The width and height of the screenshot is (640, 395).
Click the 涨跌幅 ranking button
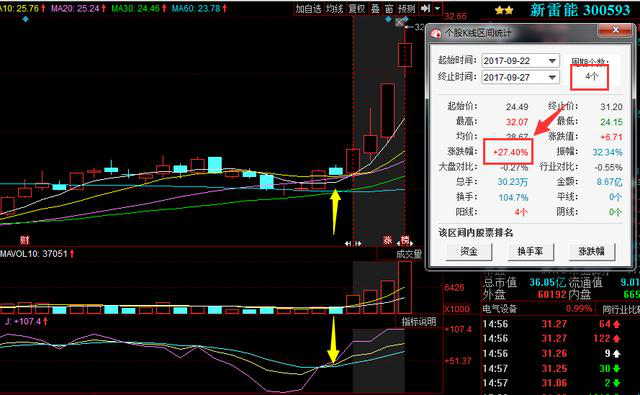[591, 251]
